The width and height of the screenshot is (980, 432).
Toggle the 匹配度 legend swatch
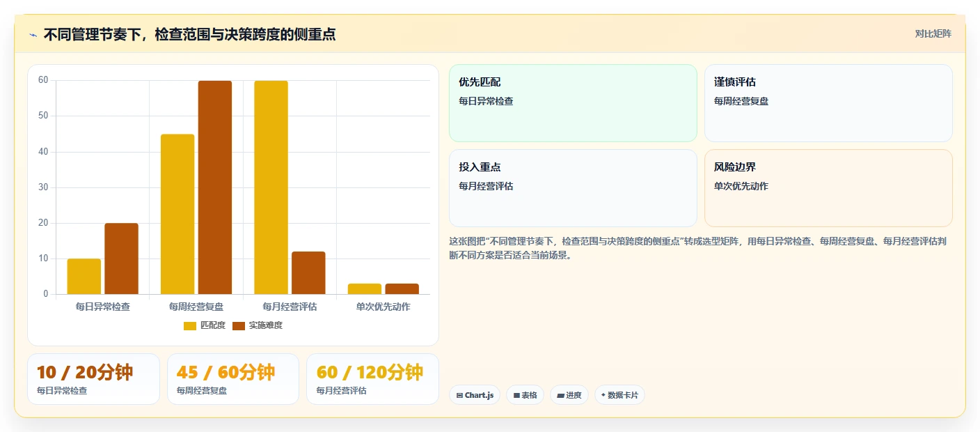[x=190, y=325]
